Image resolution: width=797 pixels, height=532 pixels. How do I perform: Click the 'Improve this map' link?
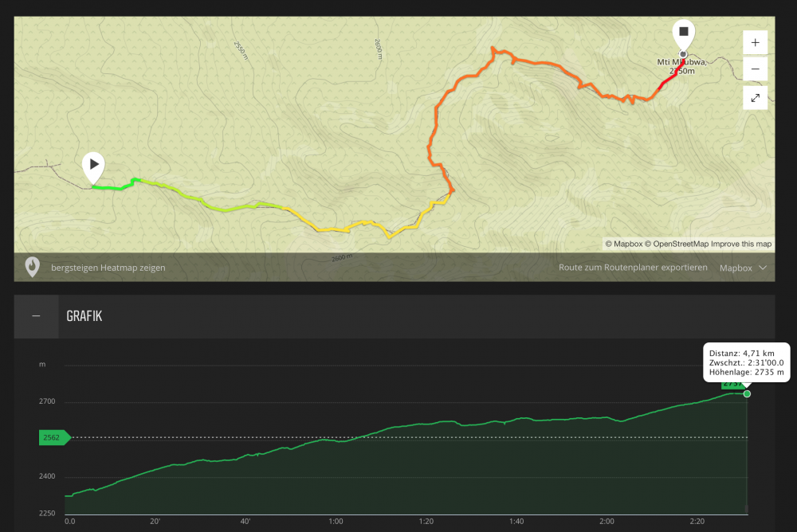[740, 244]
